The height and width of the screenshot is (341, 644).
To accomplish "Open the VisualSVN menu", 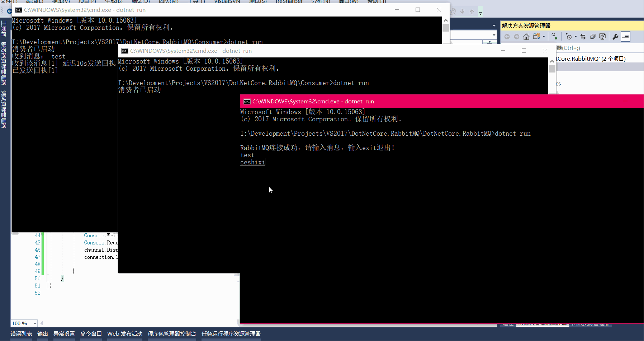I will pyautogui.click(x=227, y=1).
